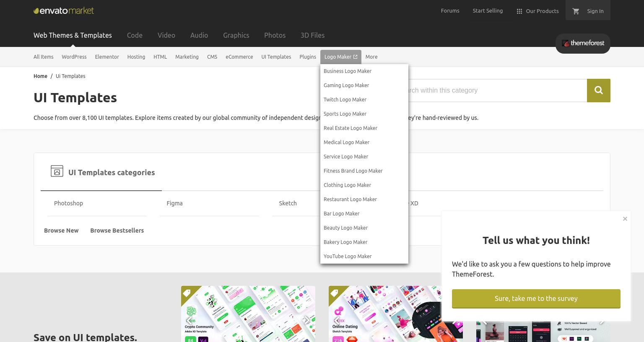The height and width of the screenshot is (342, 644).
Task: Click Start Selling link
Action: [488, 10]
